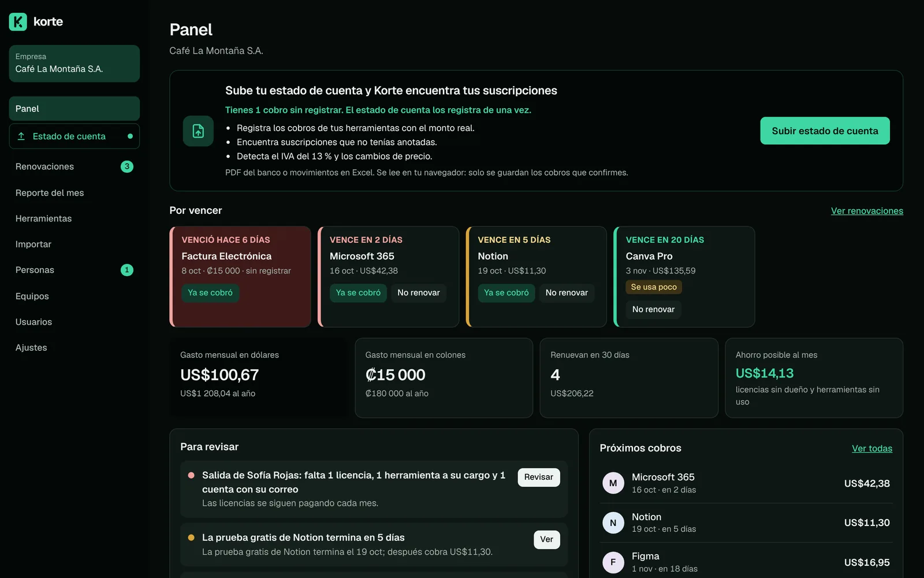Open Herramientas in the sidebar
The height and width of the screenshot is (578, 924).
click(74, 218)
